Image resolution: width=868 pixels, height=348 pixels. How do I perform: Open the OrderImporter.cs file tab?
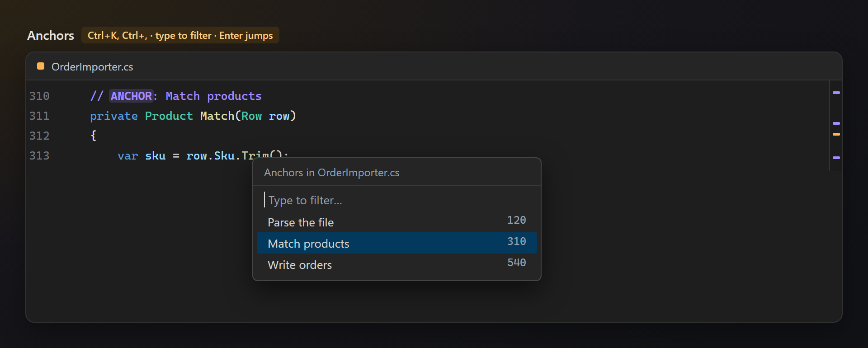tap(92, 67)
